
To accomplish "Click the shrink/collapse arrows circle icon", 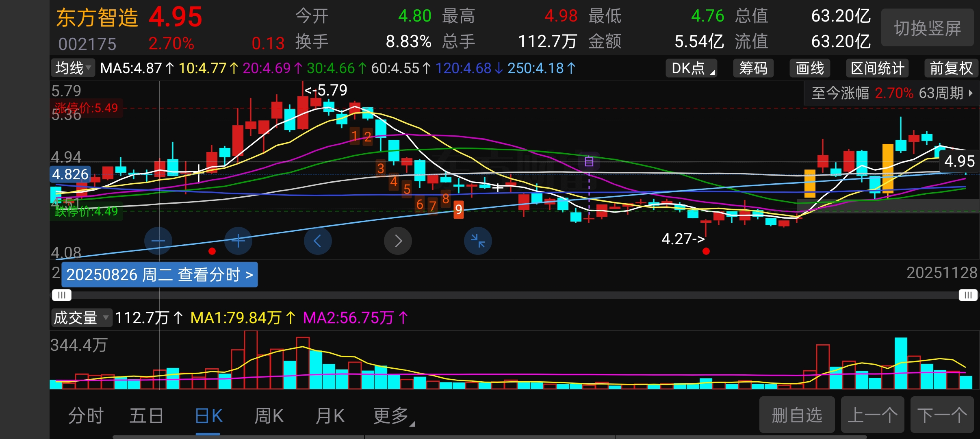I will (x=478, y=241).
